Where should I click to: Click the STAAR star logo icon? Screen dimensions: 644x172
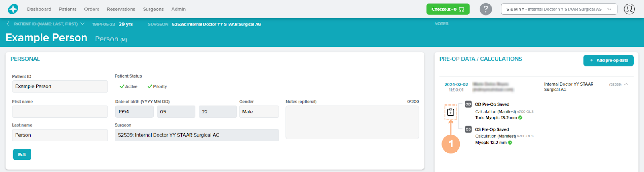click(x=13, y=9)
